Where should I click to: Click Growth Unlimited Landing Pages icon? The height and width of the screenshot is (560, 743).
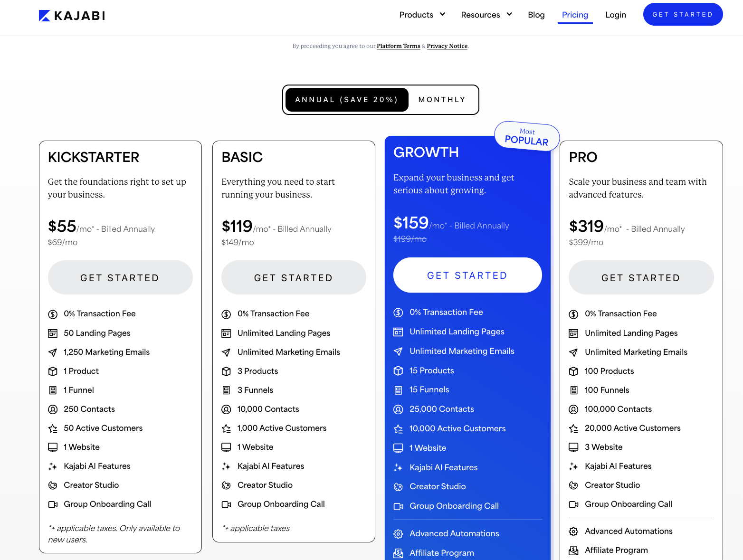[x=398, y=332]
